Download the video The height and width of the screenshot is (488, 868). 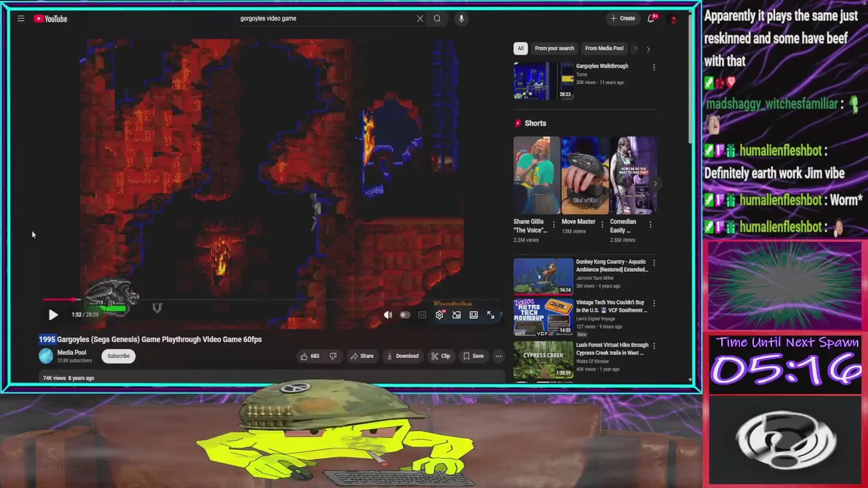pos(402,356)
